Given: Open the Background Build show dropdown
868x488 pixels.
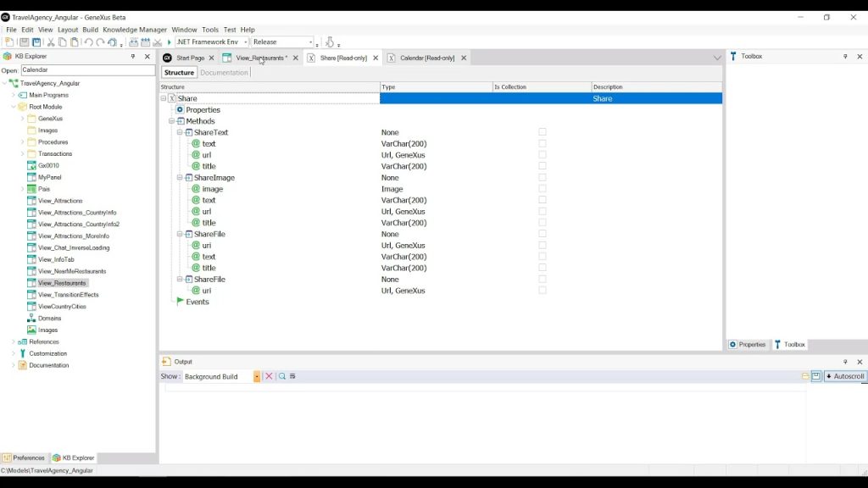Looking at the screenshot, I should [257, 376].
